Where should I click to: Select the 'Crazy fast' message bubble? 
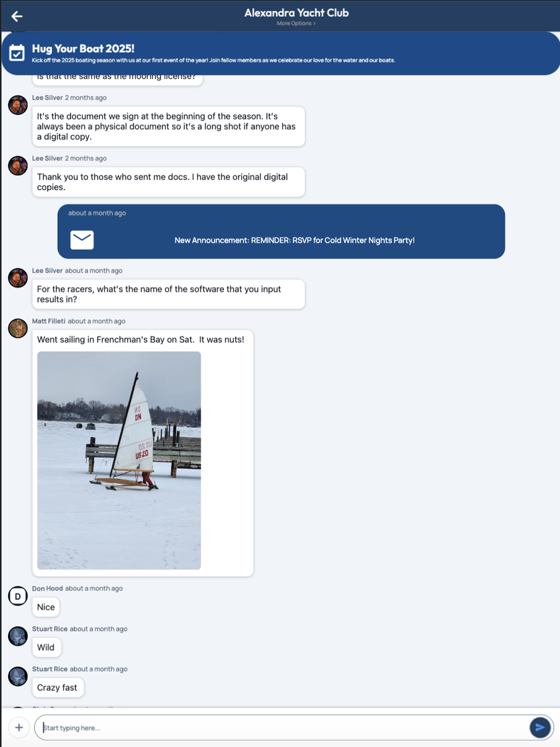tap(58, 688)
